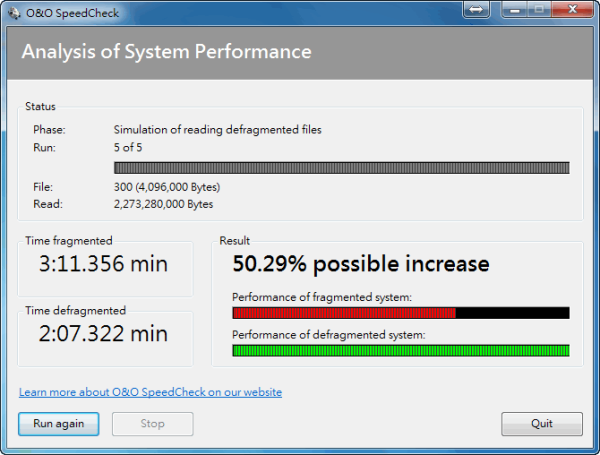Click the Result group label
The image size is (600, 455).
(x=235, y=241)
